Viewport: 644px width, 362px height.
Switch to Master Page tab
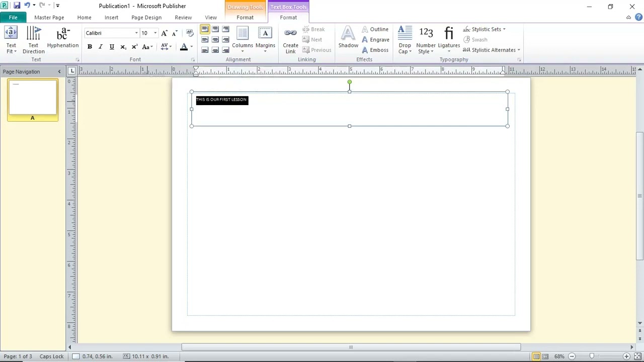pyautogui.click(x=49, y=18)
